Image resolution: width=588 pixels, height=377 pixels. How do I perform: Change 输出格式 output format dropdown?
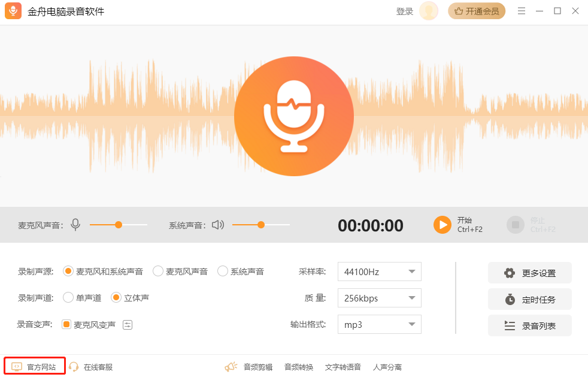tap(379, 324)
